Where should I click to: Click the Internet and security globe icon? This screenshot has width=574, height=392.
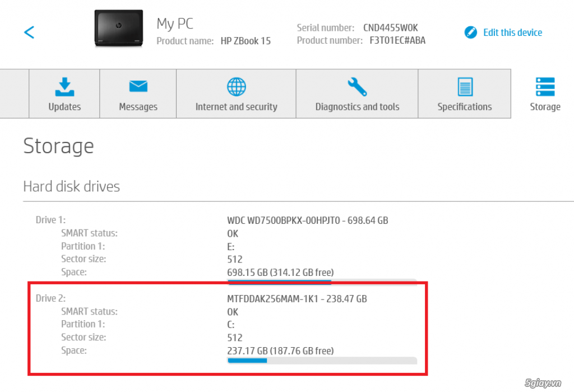(x=236, y=87)
